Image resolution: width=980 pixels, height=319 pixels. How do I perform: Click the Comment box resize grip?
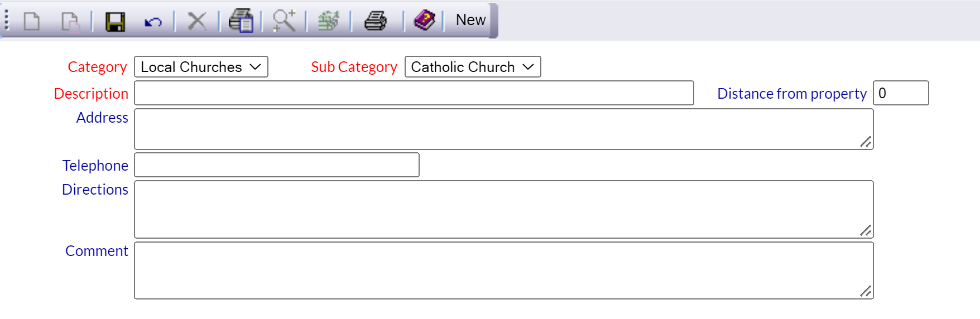point(866,291)
